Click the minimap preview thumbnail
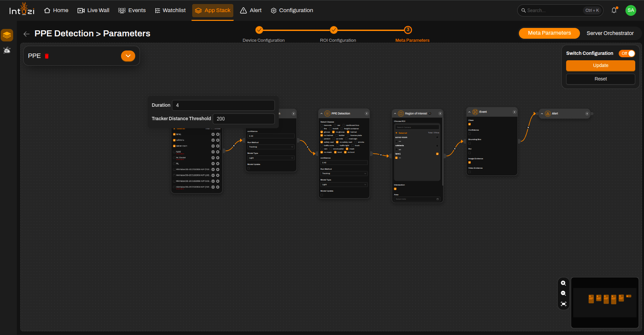Viewport: 644px width, 335px height. click(x=605, y=302)
